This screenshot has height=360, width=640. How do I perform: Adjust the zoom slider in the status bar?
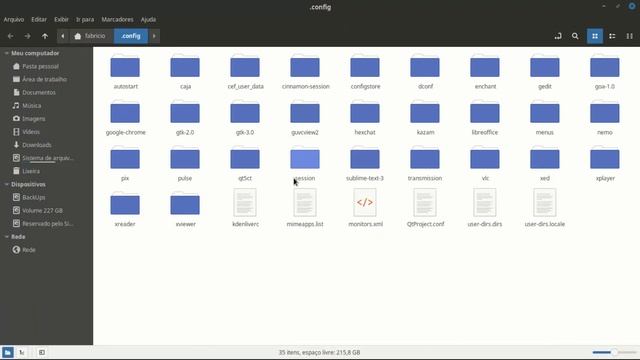[614, 352]
